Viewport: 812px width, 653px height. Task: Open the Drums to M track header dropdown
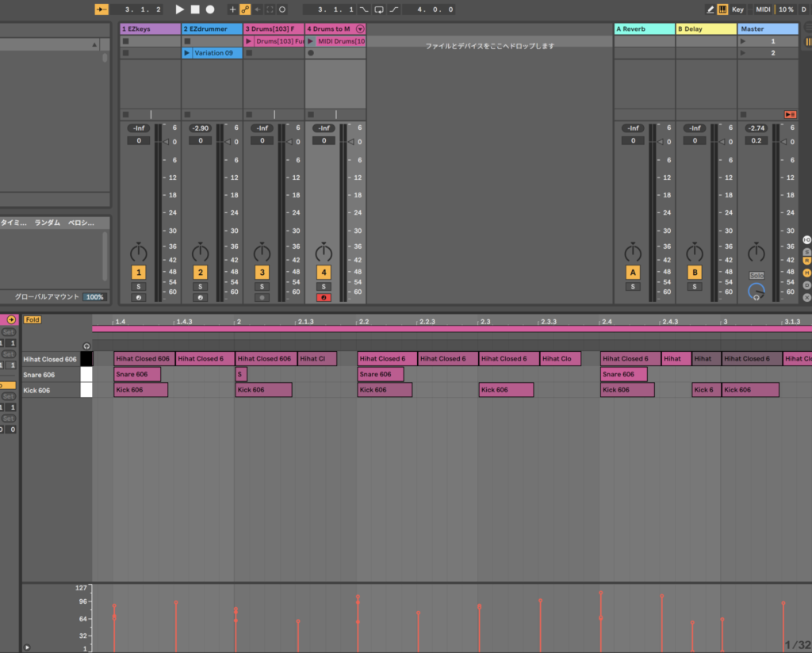360,29
